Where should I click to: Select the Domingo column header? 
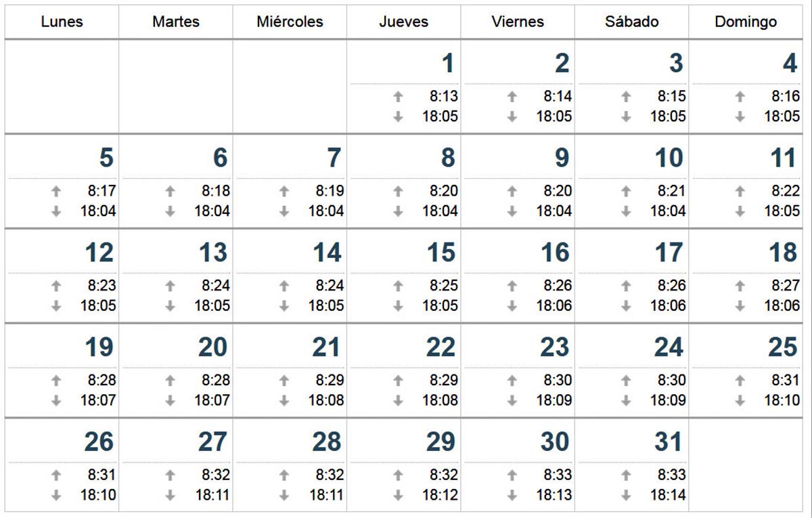746,22
